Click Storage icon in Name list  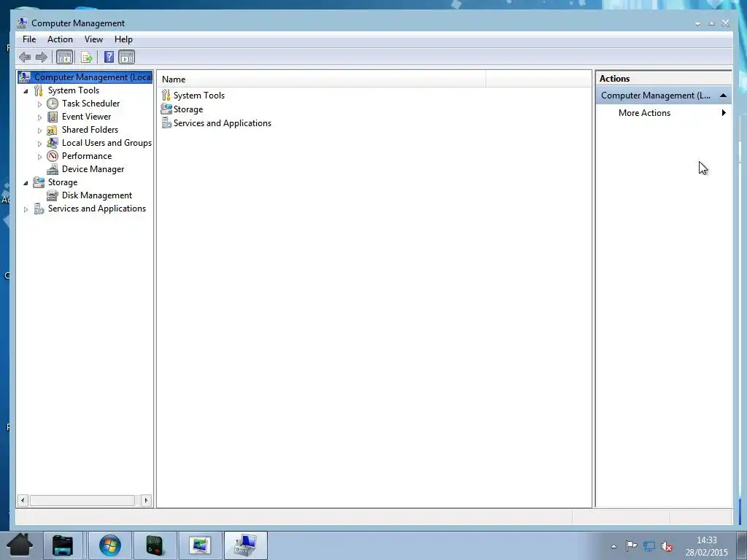pos(166,109)
